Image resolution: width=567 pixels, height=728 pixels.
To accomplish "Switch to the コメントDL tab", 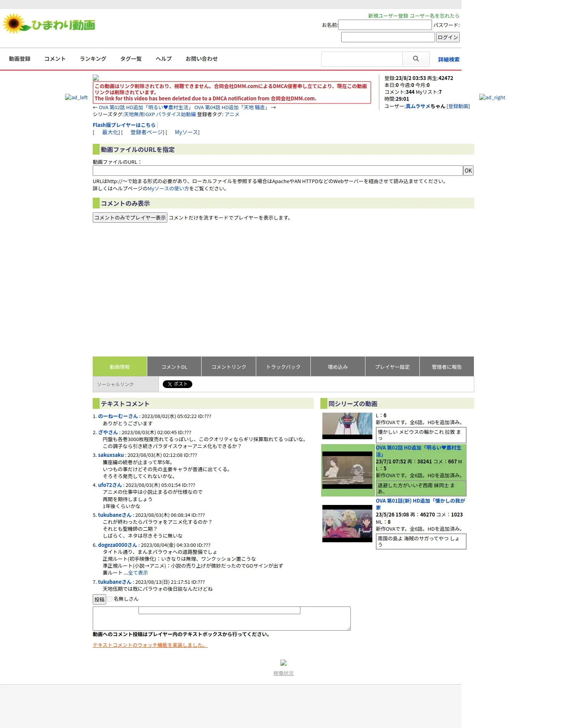I will click(x=174, y=366).
